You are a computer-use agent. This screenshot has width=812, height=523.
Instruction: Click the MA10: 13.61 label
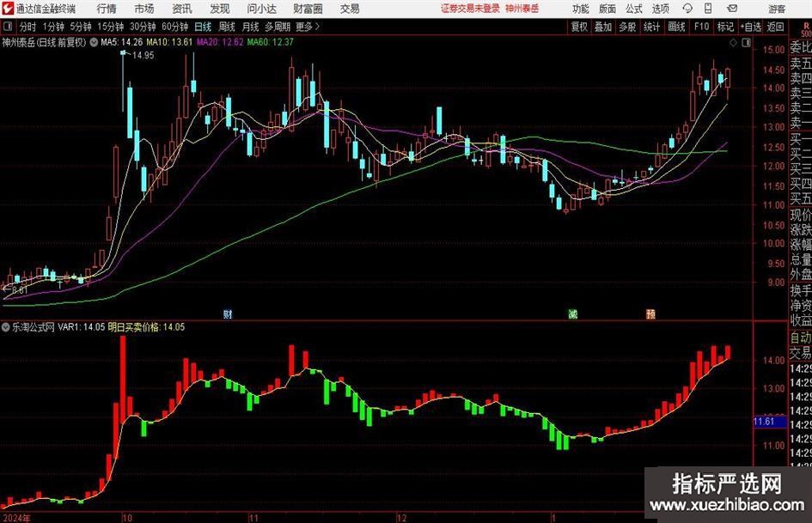click(x=169, y=42)
